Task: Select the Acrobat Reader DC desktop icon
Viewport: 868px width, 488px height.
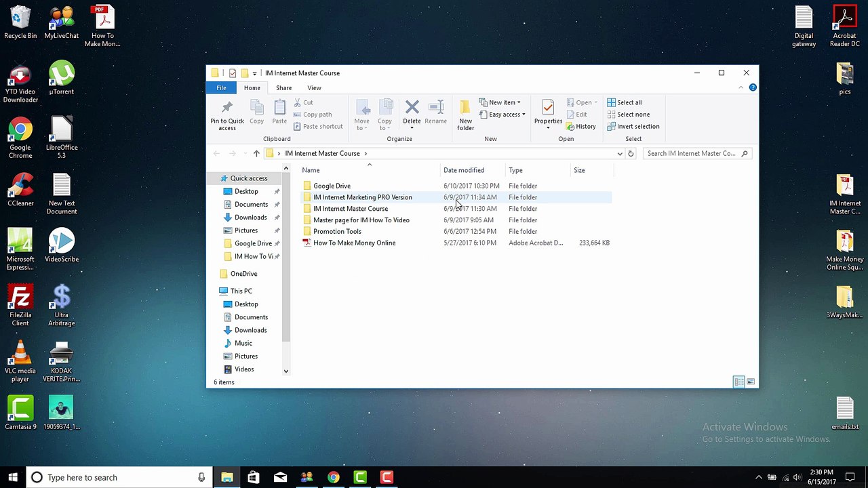Action: tap(845, 26)
